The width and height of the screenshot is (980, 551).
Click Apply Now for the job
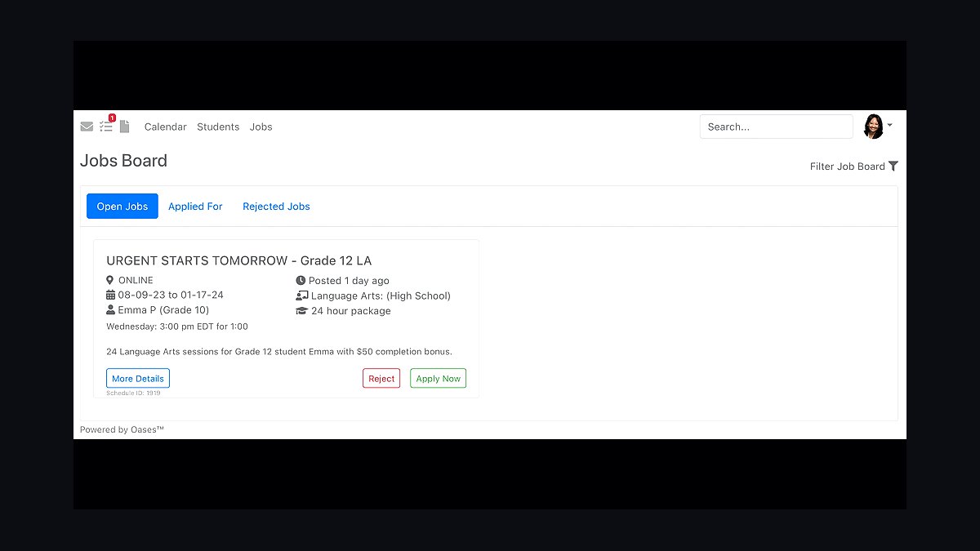[x=439, y=379]
